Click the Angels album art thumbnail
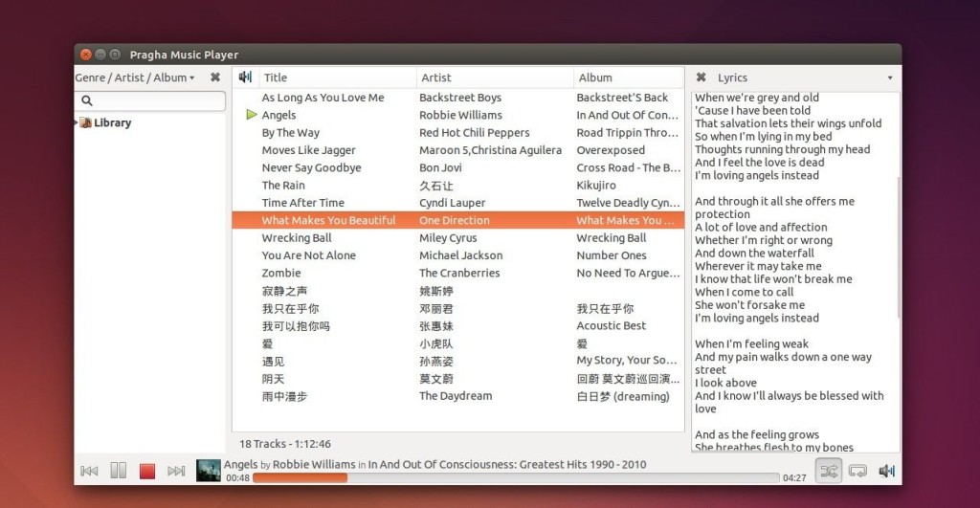Viewport: 980px width, 508px height. coord(208,471)
